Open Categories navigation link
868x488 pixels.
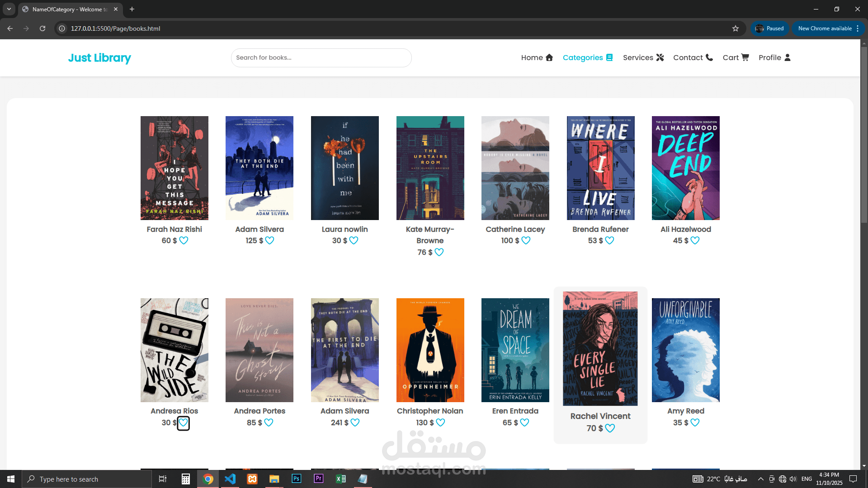pyautogui.click(x=588, y=57)
